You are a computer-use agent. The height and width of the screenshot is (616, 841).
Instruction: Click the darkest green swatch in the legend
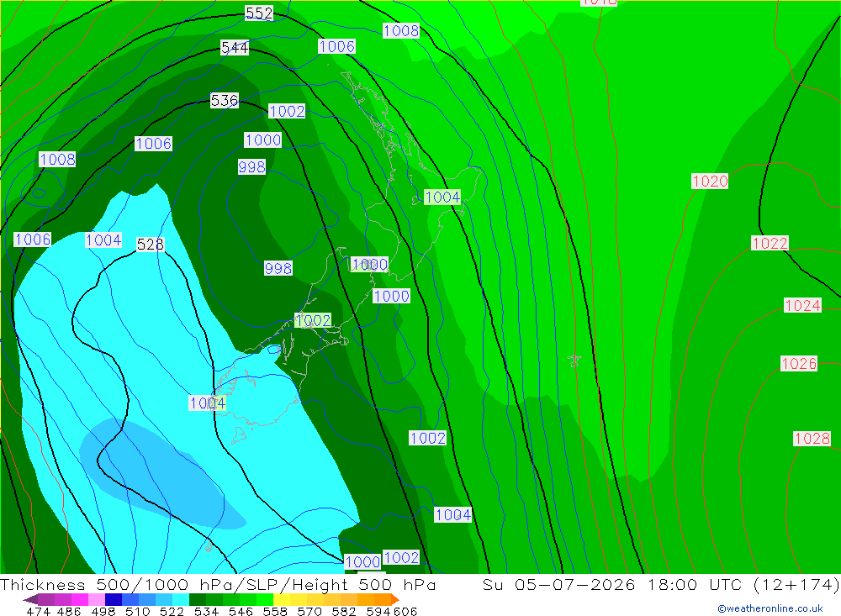[198, 599]
